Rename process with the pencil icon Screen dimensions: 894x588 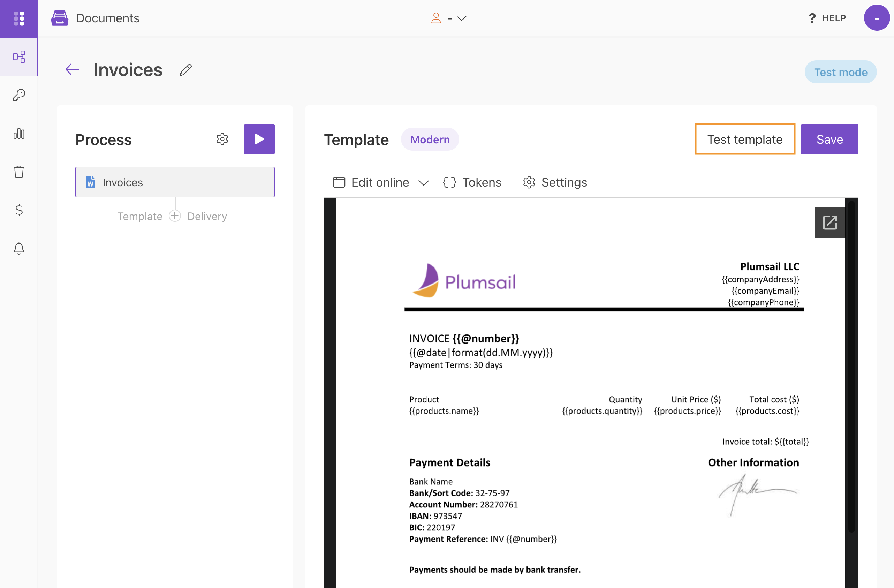click(x=185, y=70)
